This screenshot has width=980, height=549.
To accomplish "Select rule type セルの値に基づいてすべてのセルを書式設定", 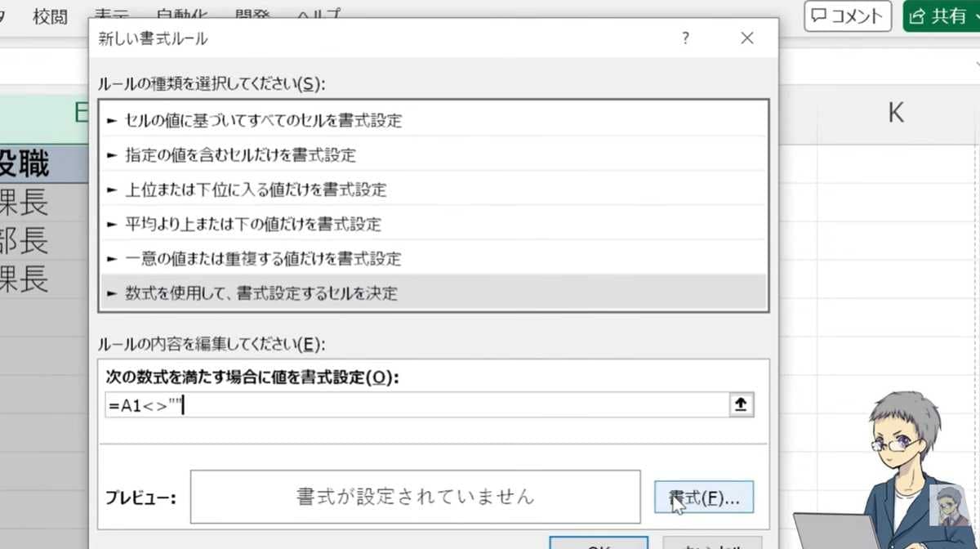I will point(433,121).
